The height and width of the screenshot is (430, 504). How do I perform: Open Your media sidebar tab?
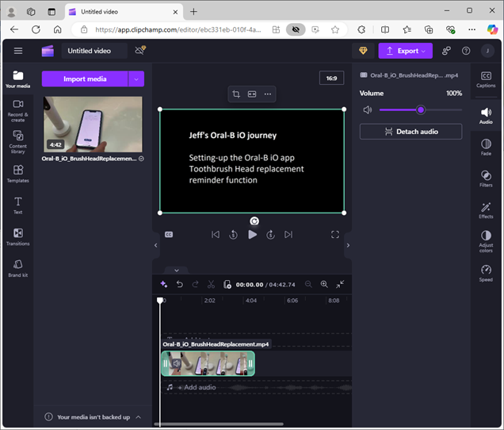[18, 79]
